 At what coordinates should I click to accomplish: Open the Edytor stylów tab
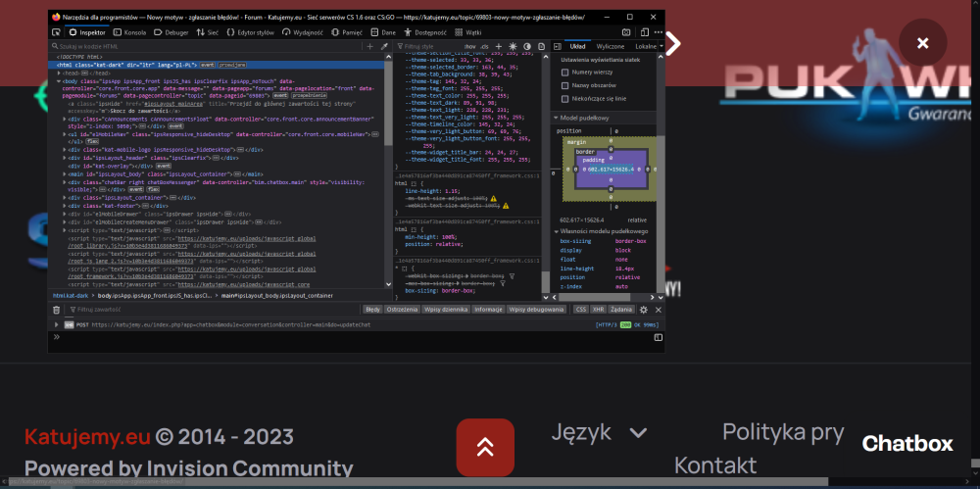[x=251, y=32]
